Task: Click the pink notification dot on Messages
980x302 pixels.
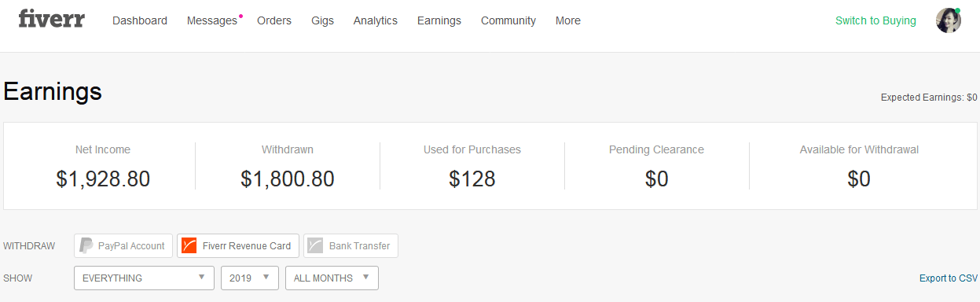Action: coord(240,16)
